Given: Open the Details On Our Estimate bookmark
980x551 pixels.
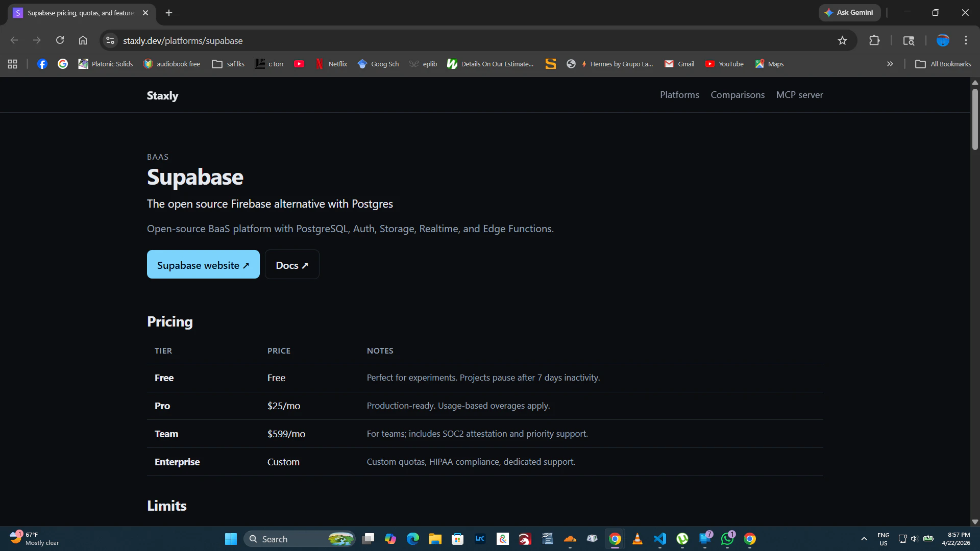Looking at the screenshot, I should click(490, 64).
